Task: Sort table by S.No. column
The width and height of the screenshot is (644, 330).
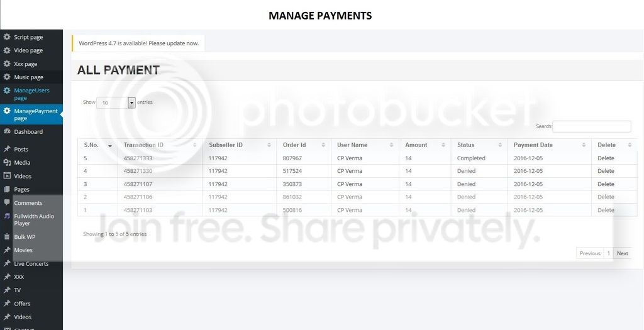Action: click(x=97, y=145)
